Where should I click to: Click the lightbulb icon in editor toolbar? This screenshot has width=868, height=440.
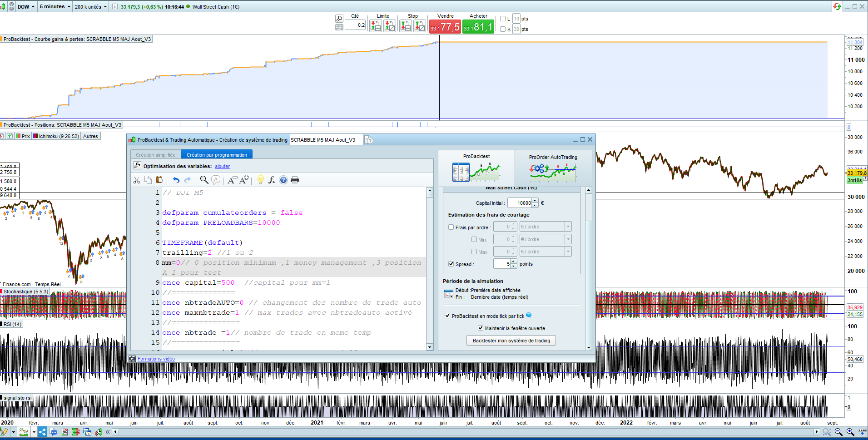pyautogui.click(x=260, y=180)
